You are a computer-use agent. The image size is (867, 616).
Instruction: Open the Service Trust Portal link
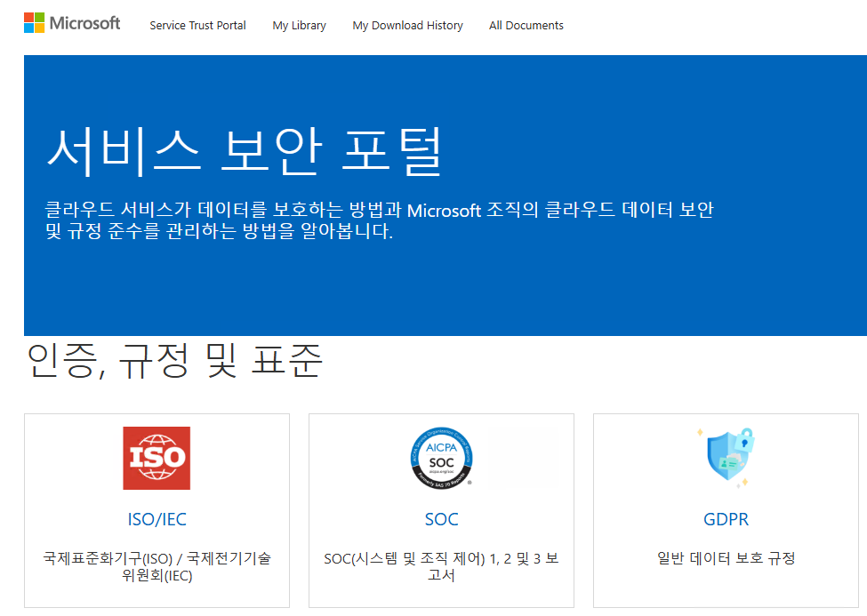(197, 26)
